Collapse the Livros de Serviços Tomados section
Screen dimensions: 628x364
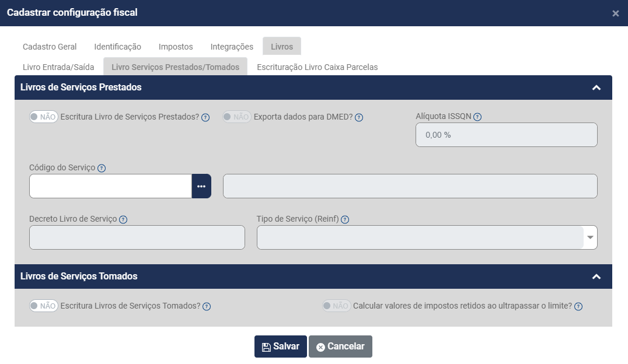click(596, 276)
